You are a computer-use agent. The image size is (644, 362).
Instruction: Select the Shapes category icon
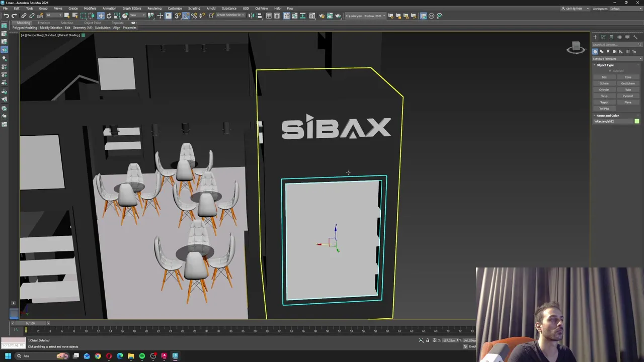pyautogui.click(x=602, y=51)
